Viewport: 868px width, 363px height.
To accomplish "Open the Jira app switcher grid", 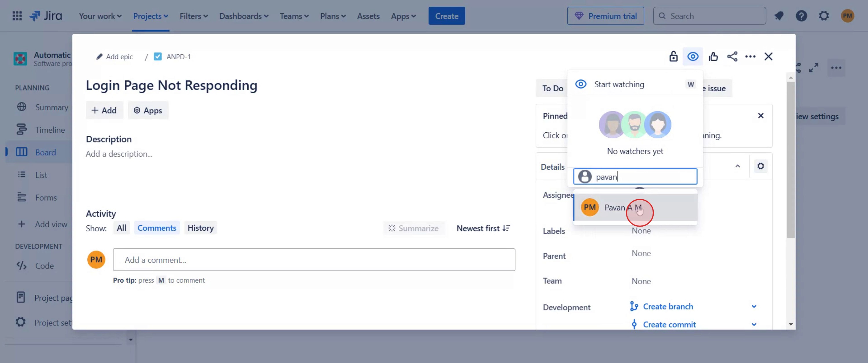I will click(17, 16).
